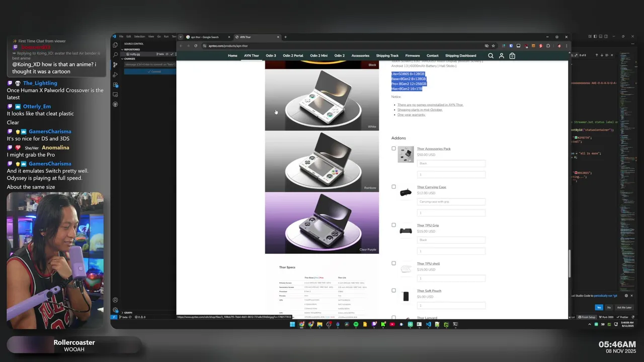Open the Search view in VS Code

tap(115, 54)
